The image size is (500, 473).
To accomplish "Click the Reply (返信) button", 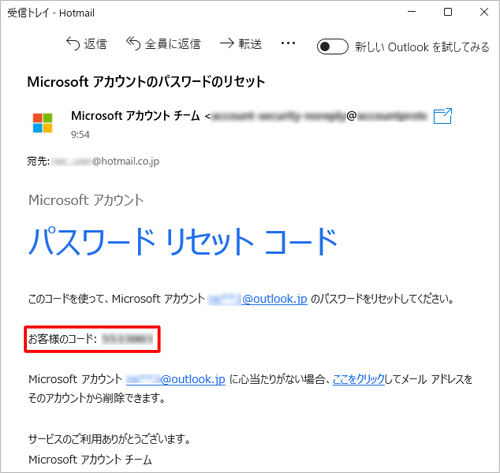I will coord(87,44).
